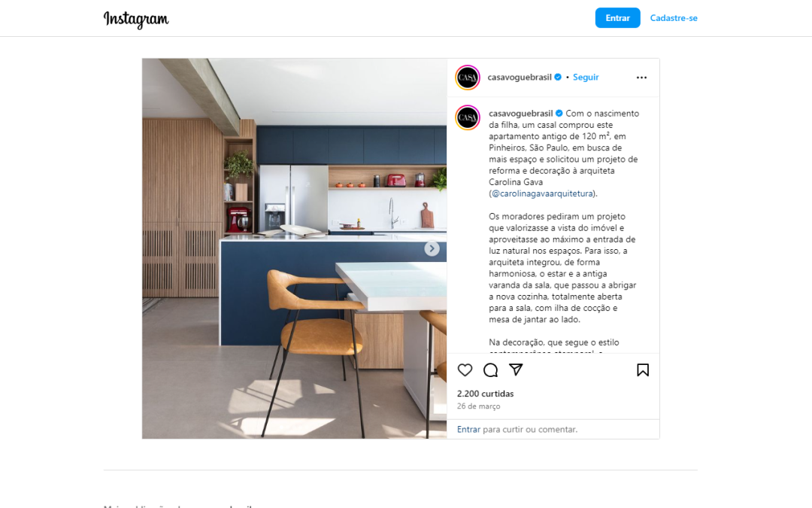
Task: Open the casavoguebrasil username in the header
Action: 520,77
